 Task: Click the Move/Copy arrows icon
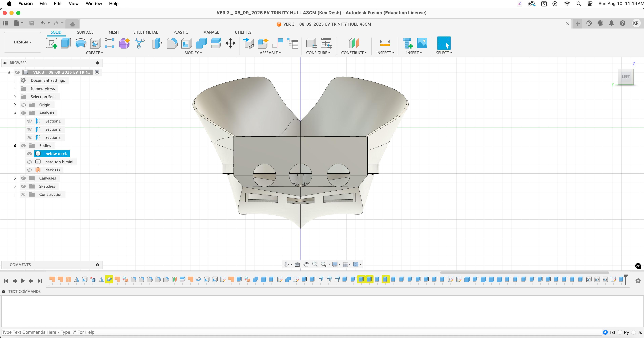pyautogui.click(x=230, y=43)
